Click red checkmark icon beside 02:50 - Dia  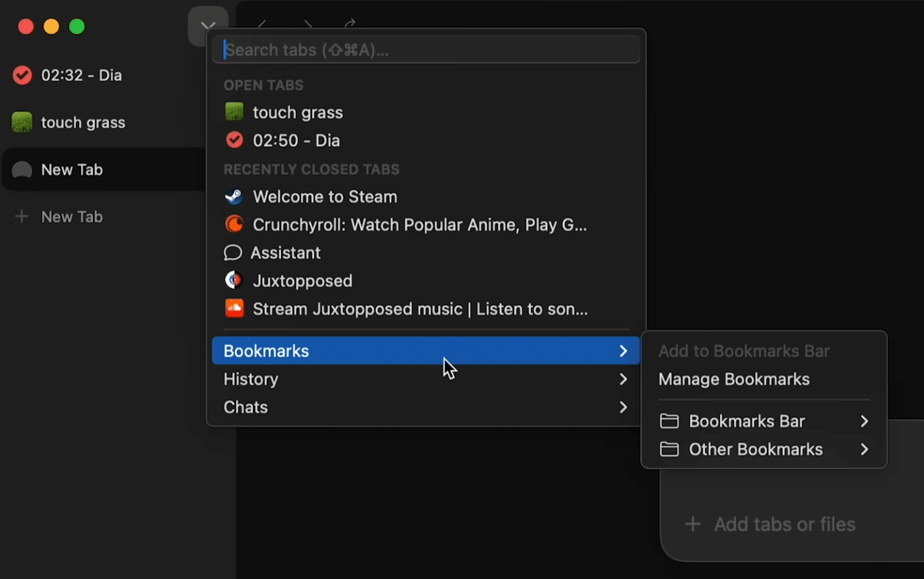(x=234, y=140)
